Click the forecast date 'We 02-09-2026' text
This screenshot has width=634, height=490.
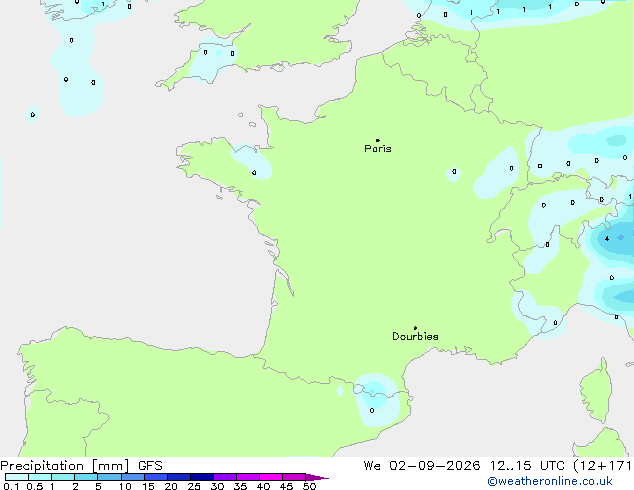click(422, 466)
